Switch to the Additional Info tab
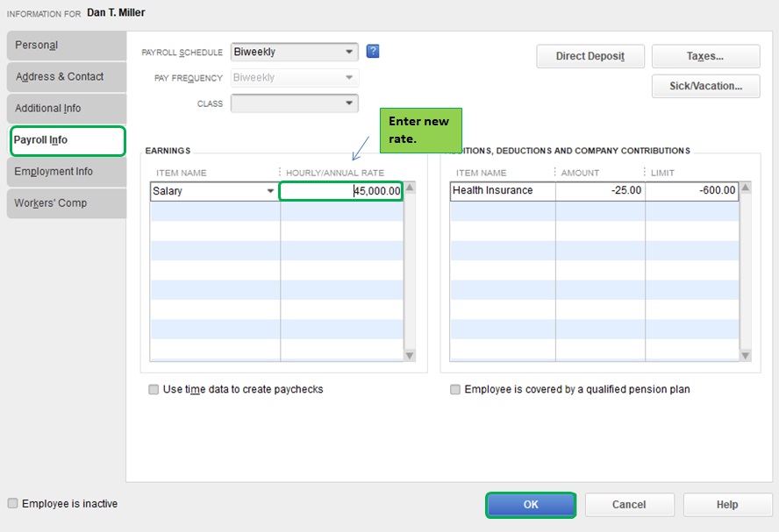The width and height of the screenshot is (779, 532). (x=67, y=108)
